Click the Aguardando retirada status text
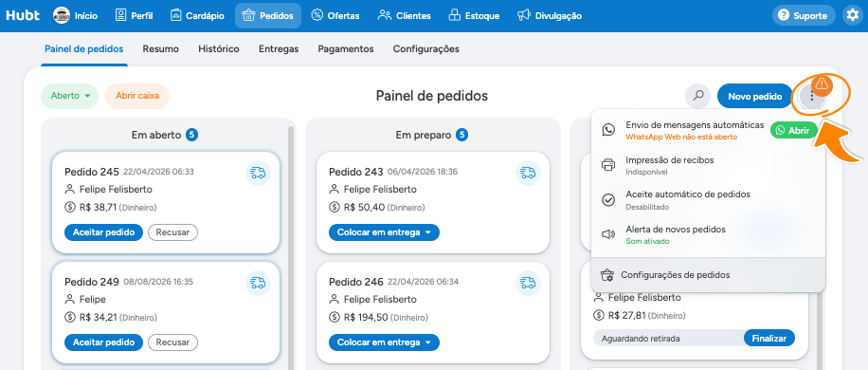 [641, 339]
